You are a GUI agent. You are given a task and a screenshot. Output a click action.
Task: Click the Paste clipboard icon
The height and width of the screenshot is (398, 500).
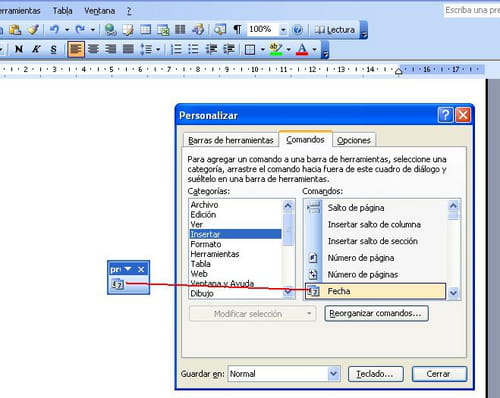[15, 30]
